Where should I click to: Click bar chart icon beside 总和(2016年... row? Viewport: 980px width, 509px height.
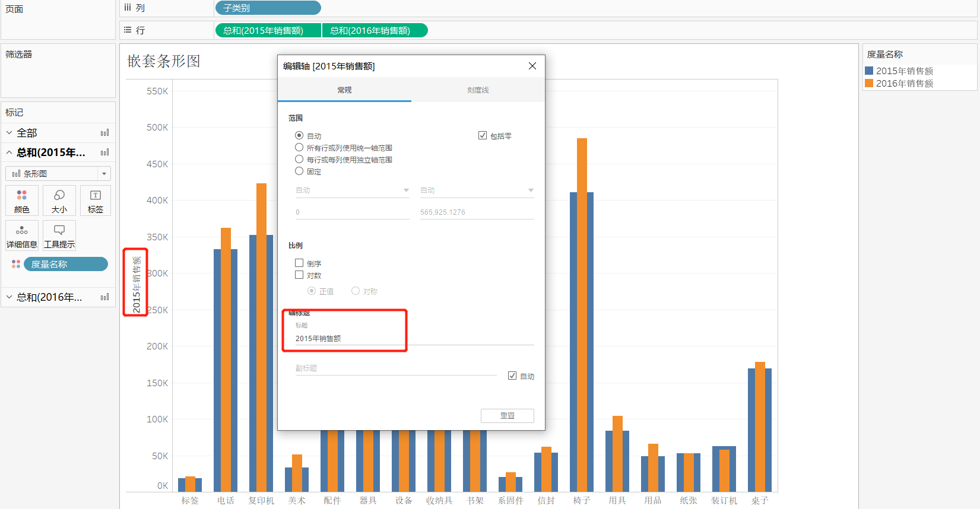point(105,297)
